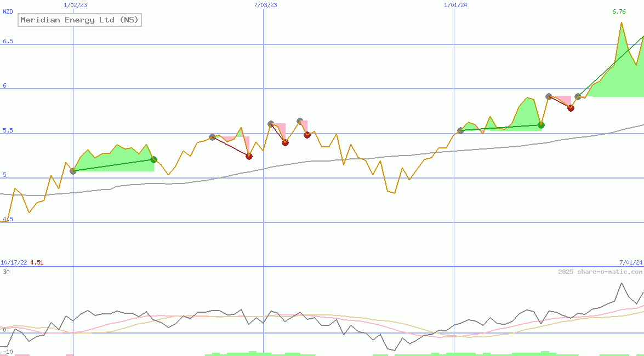This screenshot has height=356, width=644.
Task: Open the share-o-matic.com watermark link
Action: click(600, 272)
